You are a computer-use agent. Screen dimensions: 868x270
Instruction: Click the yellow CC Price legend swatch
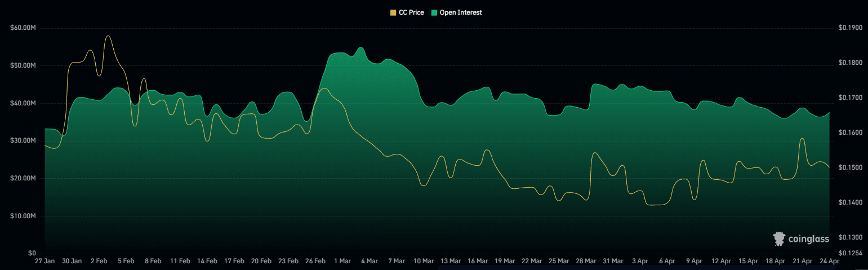pos(393,12)
